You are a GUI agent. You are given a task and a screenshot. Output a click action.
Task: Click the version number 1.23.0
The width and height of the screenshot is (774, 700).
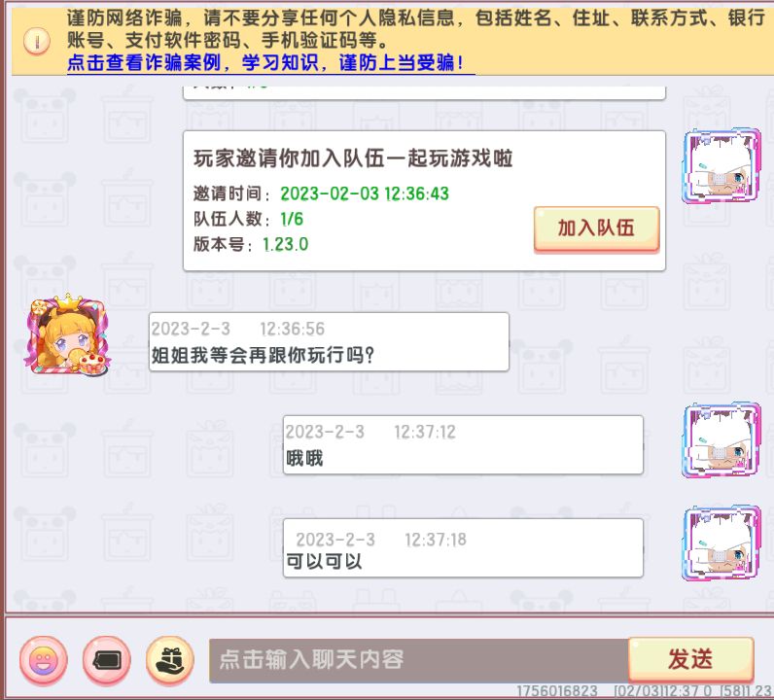285,244
